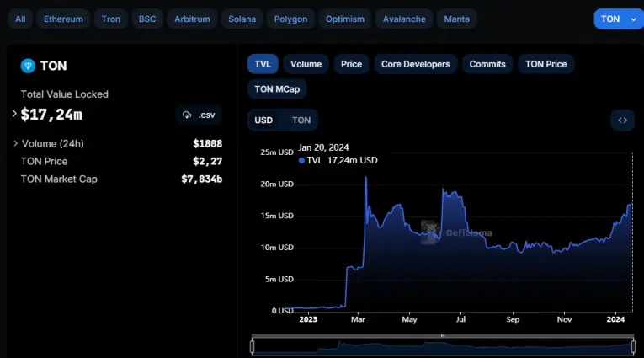Download the .csv data file
Screen dimensions: 644x358
click(x=199, y=115)
